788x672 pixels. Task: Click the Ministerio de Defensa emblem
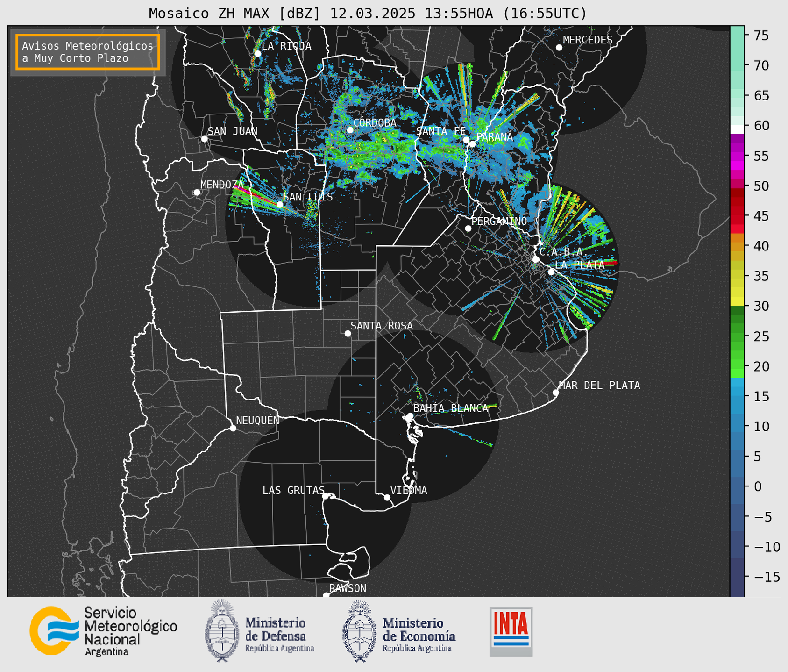pyautogui.click(x=222, y=630)
